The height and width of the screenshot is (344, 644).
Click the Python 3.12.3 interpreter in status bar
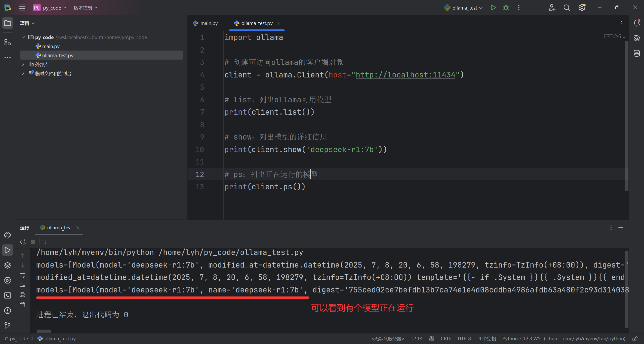point(563,338)
